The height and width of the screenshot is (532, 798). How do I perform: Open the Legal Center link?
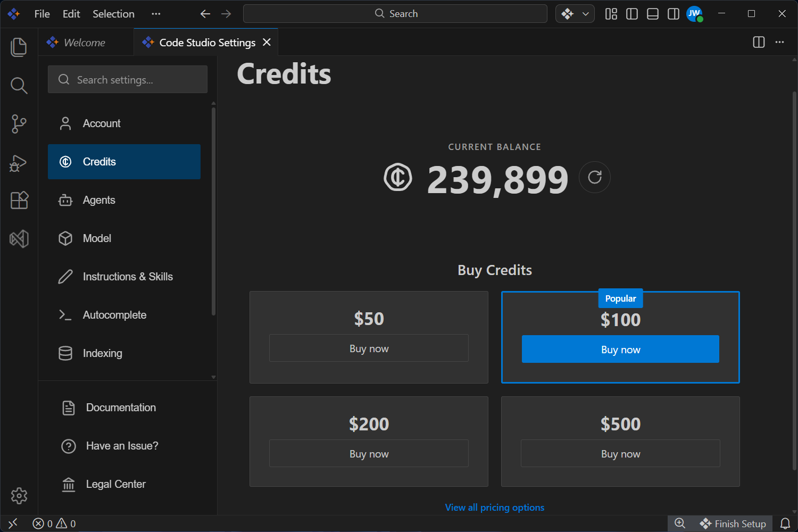pos(104,484)
